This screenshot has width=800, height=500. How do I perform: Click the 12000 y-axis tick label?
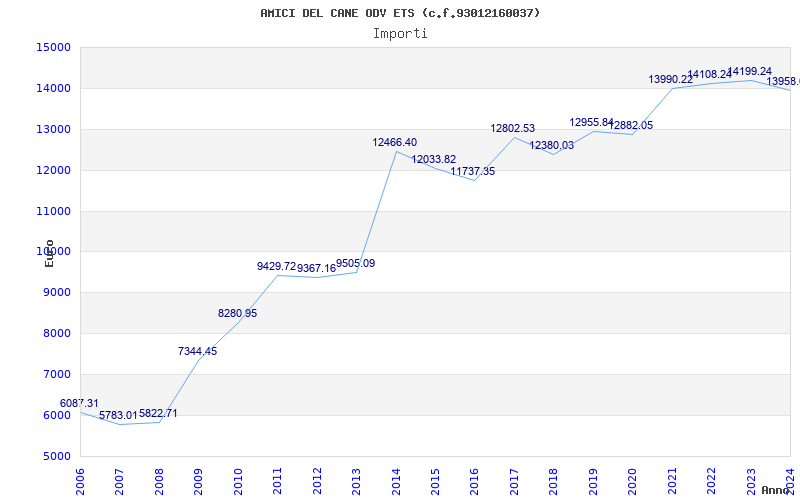point(53,170)
